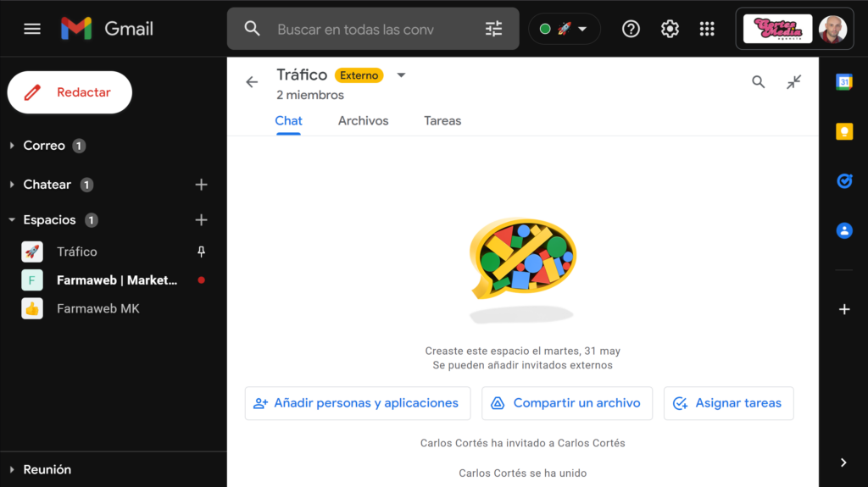The image size is (868, 487).
Task: Click the Externo badge
Action: (x=359, y=75)
